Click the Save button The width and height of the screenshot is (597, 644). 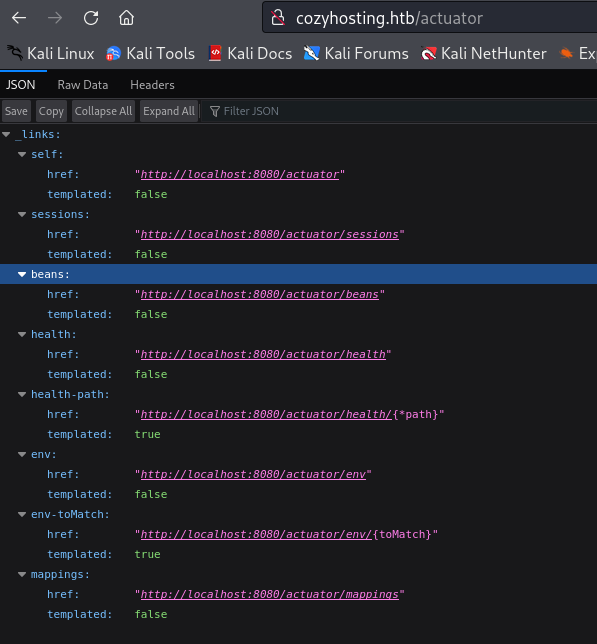(x=16, y=111)
